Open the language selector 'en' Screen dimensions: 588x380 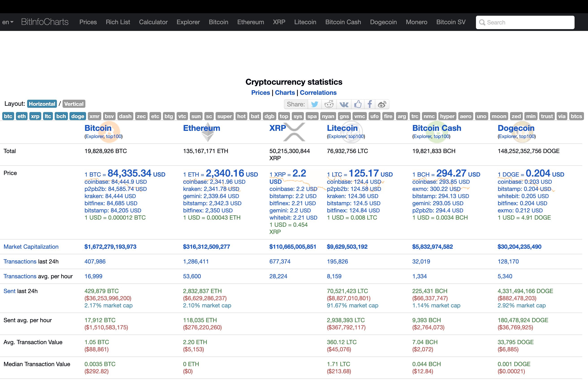click(8, 22)
